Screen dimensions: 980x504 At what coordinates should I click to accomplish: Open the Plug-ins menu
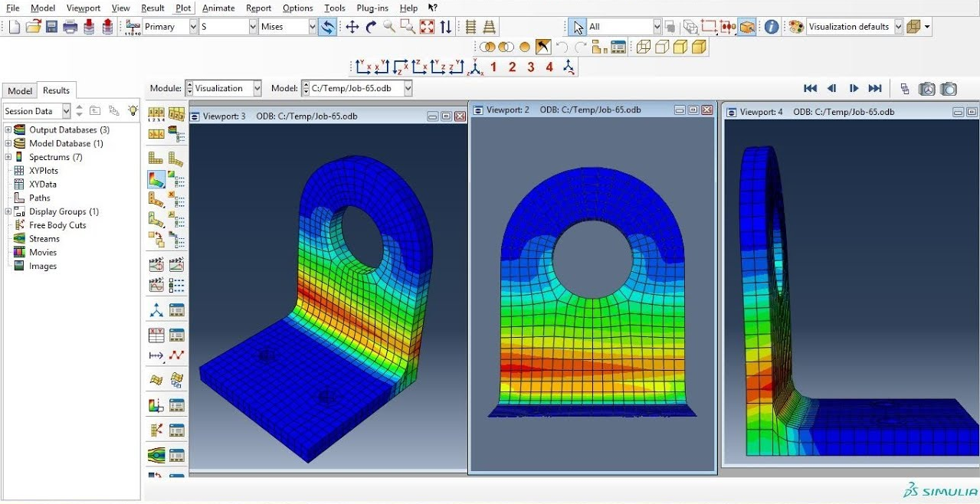pyautogui.click(x=372, y=8)
